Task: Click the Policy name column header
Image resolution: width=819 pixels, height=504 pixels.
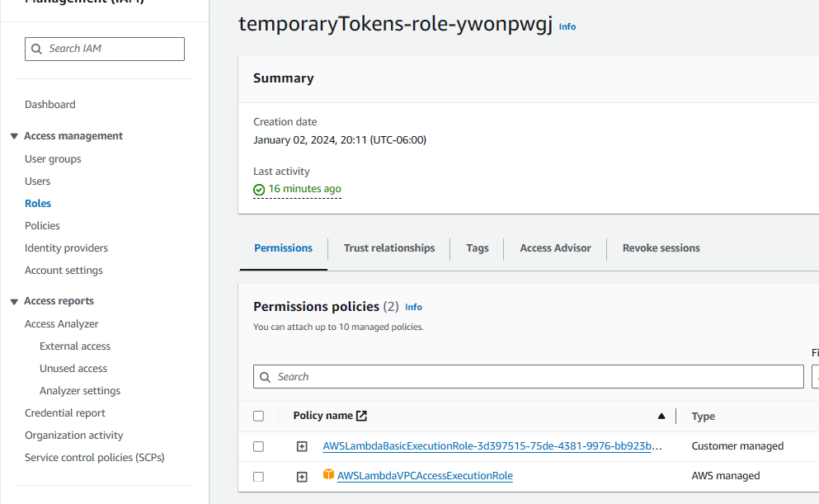Action: pos(322,416)
